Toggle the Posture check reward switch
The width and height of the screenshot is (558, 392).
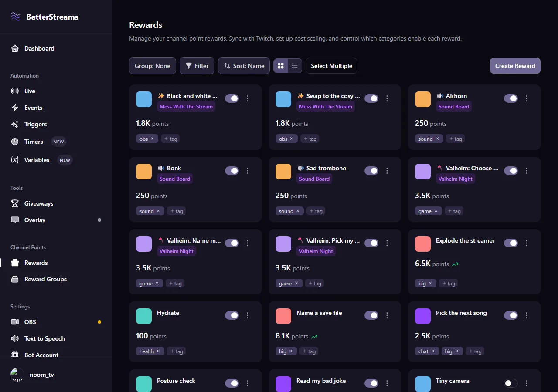(x=232, y=383)
